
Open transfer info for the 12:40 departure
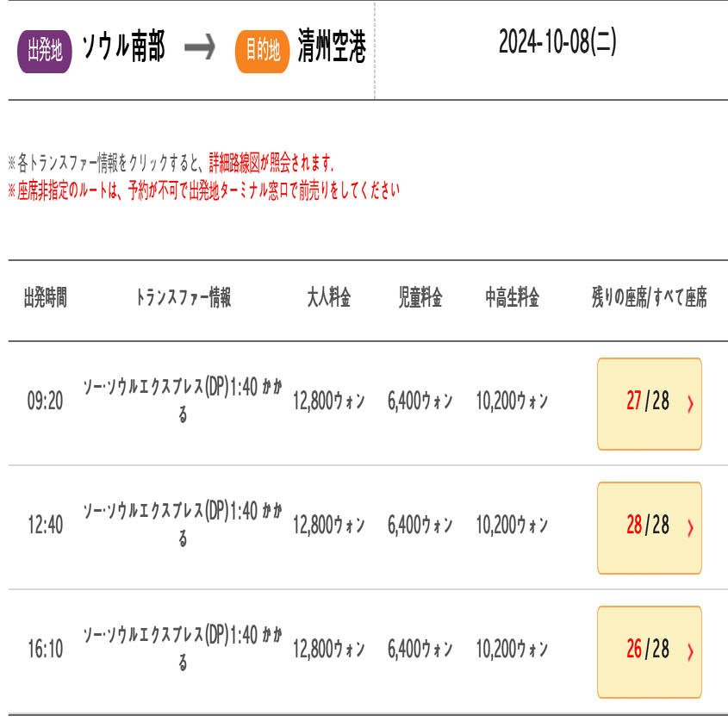182,526
